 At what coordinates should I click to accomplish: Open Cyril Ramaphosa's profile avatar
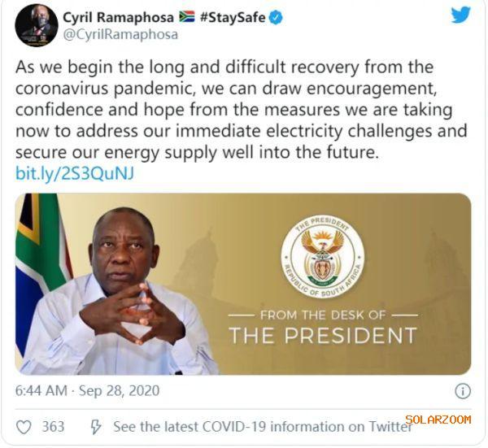click(37, 24)
